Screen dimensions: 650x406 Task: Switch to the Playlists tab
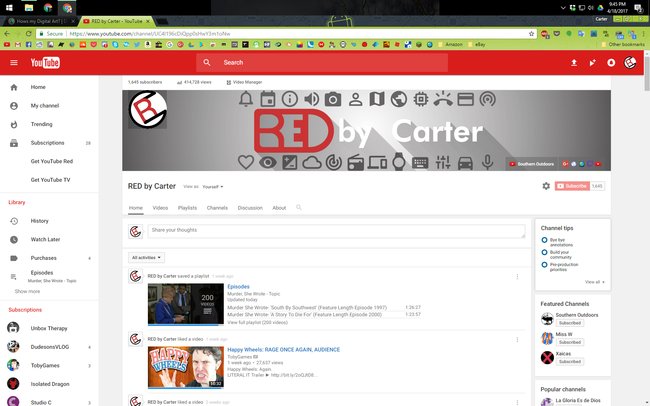pyautogui.click(x=187, y=208)
